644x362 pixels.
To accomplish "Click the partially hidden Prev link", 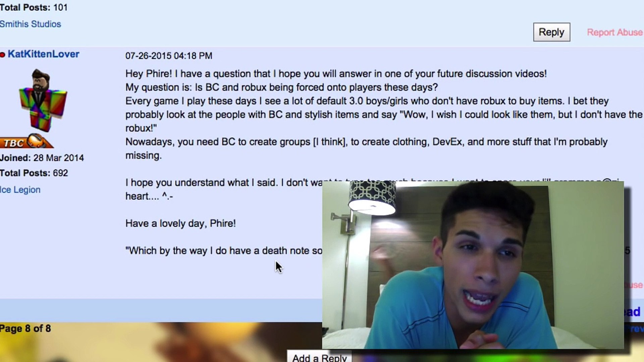I will (634, 329).
